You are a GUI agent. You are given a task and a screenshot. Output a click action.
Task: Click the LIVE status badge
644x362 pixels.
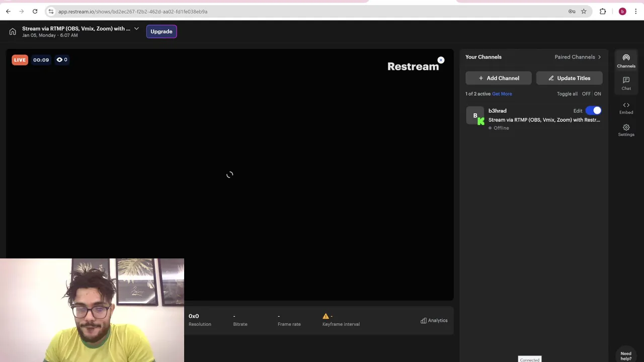[20, 60]
